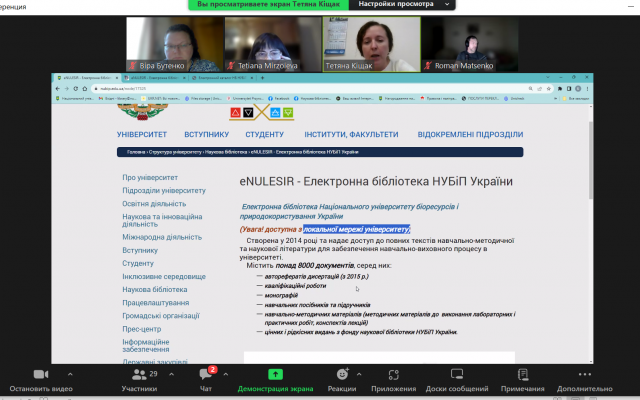Image resolution: width=640 pixels, height=400 pixels.
Task: Open the View settings dropdown
Action: [402, 4]
